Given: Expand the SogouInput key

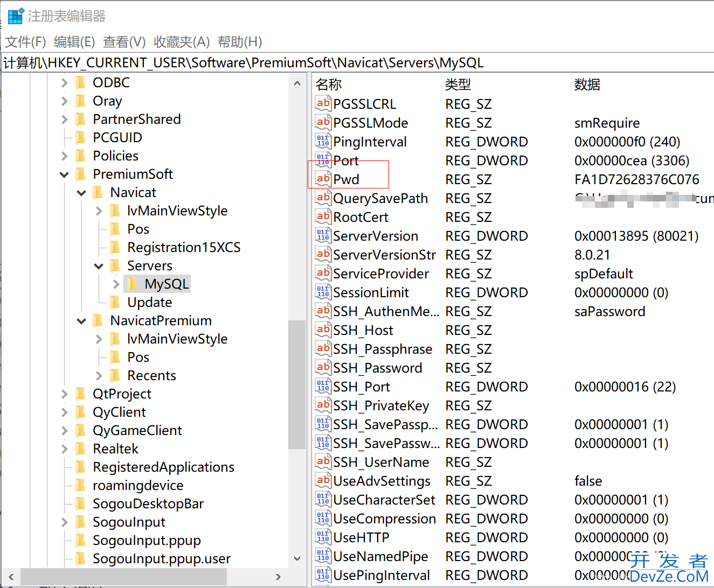Looking at the screenshot, I should (64, 522).
